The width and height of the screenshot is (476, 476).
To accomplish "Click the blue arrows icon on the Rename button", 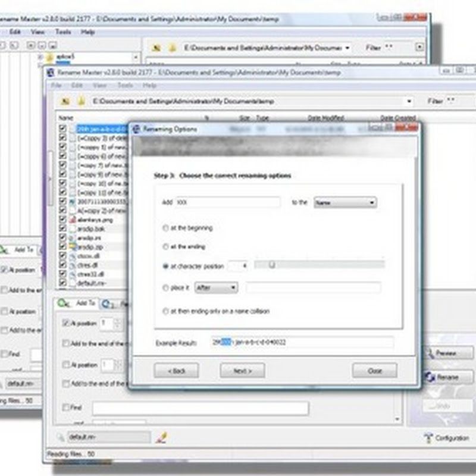I will (x=430, y=377).
